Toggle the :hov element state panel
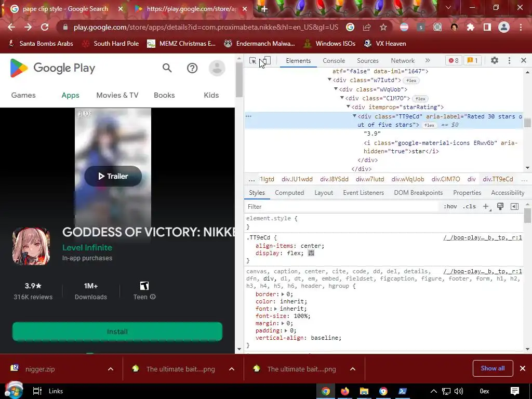The width and height of the screenshot is (532, 399). click(x=450, y=207)
